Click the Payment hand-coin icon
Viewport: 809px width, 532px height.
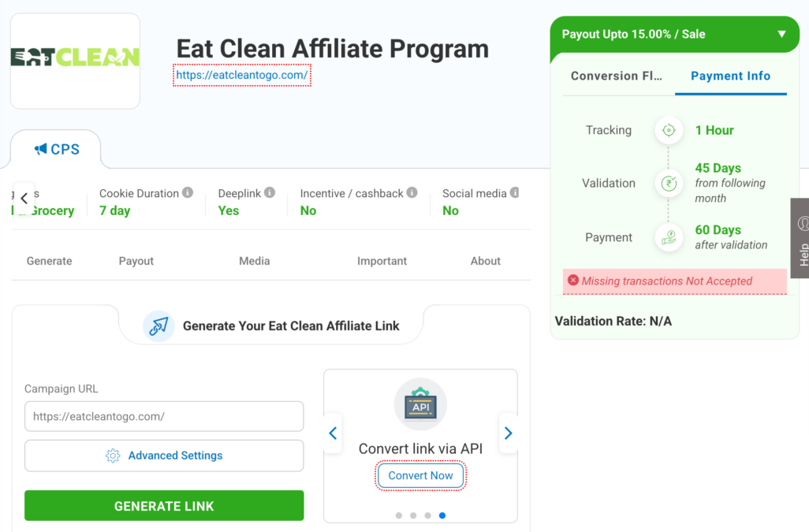[669, 237]
